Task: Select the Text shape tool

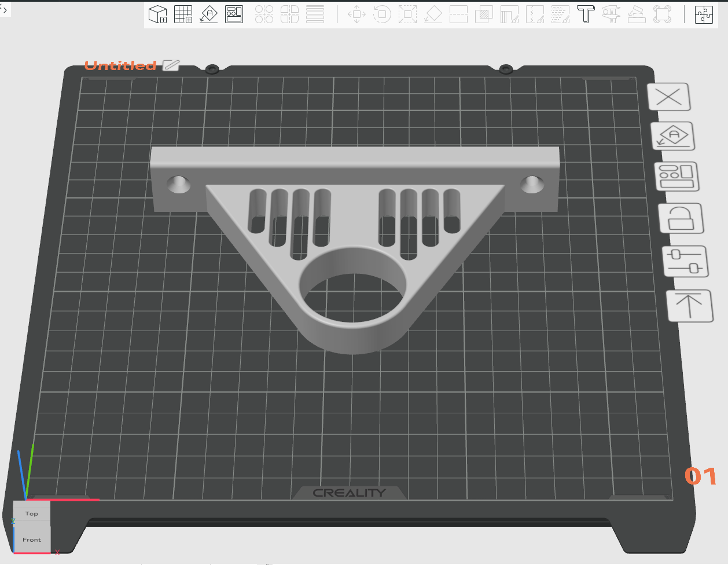Action: pyautogui.click(x=586, y=14)
